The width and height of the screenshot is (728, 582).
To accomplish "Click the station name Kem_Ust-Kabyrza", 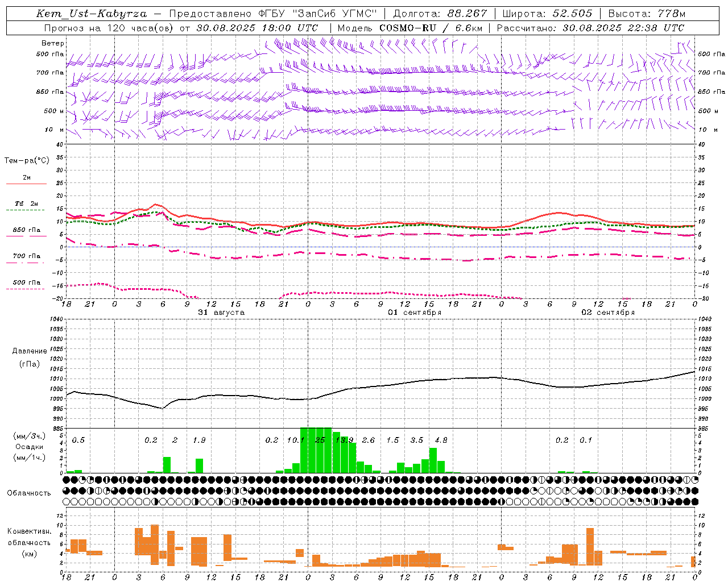I will (x=92, y=14).
